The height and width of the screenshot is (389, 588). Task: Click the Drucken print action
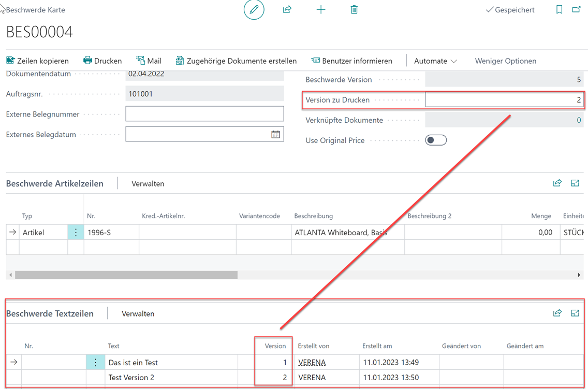(102, 61)
